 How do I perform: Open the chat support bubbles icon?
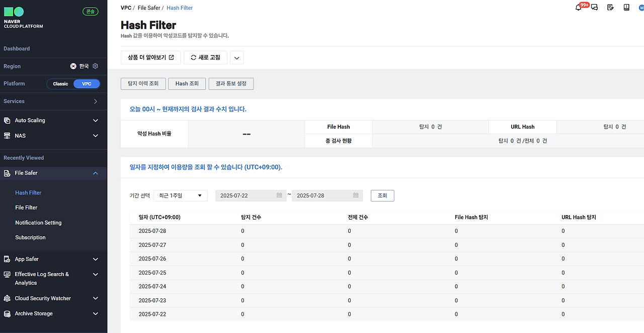pos(594,8)
